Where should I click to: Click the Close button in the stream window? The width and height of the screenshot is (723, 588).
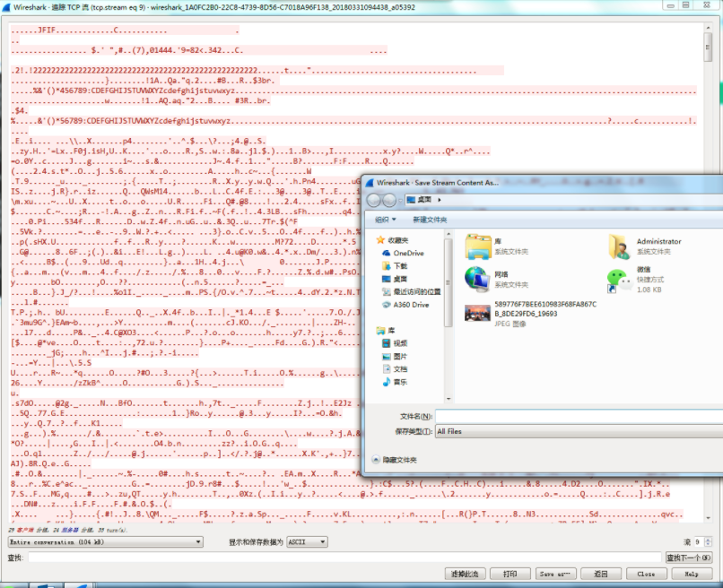tap(646, 574)
